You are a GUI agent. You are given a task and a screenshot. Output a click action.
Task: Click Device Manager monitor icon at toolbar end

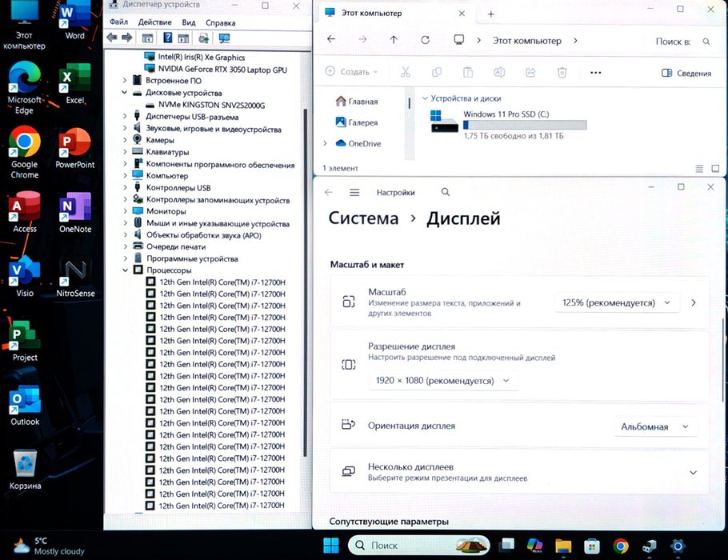[x=224, y=38]
